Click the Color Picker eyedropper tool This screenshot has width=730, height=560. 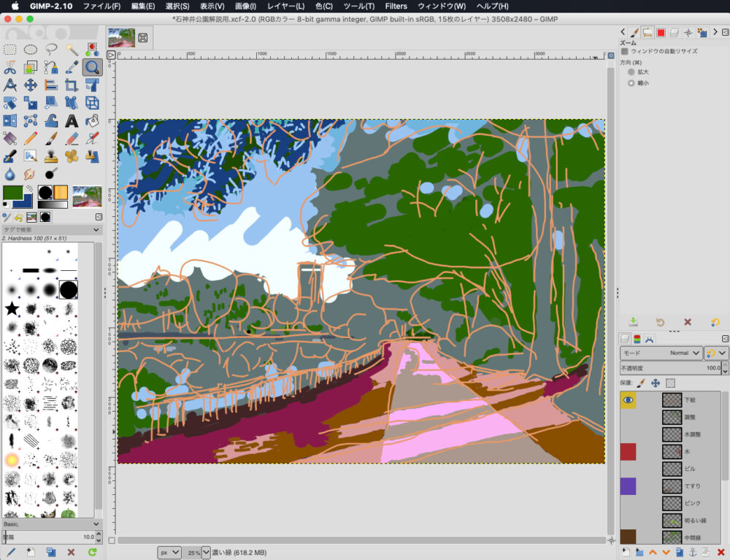[72, 67]
